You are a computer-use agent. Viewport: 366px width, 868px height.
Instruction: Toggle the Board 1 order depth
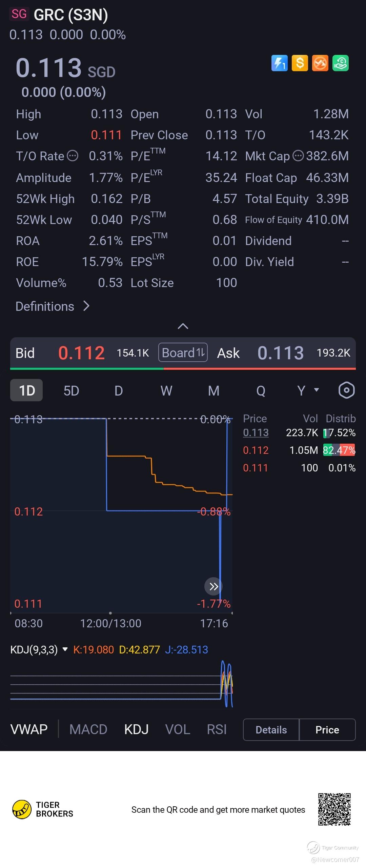[183, 352]
